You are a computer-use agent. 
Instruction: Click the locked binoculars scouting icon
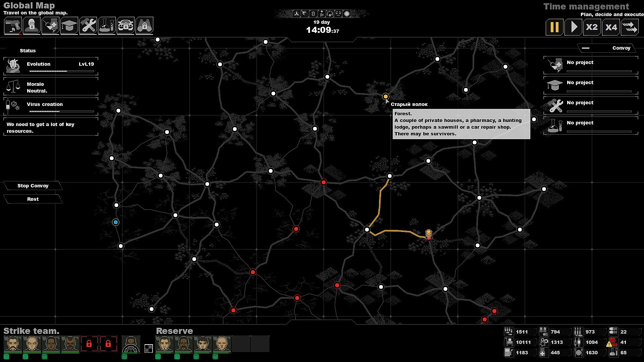[x=145, y=25]
